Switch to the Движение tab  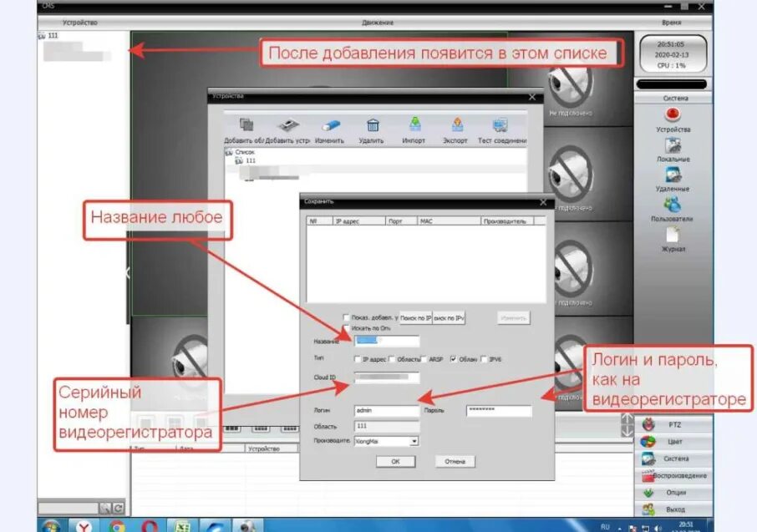(377, 23)
